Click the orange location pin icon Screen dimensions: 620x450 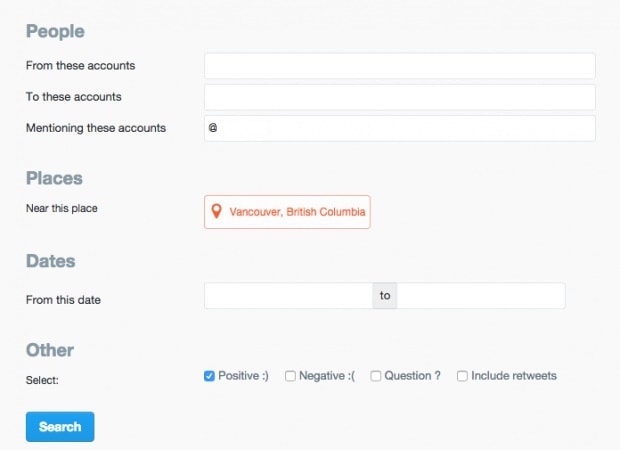(216, 211)
